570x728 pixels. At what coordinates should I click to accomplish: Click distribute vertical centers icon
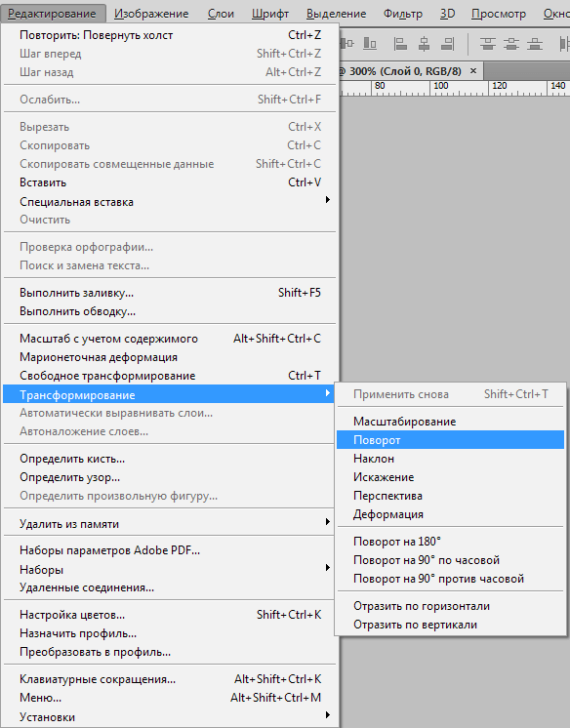click(x=511, y=44)
